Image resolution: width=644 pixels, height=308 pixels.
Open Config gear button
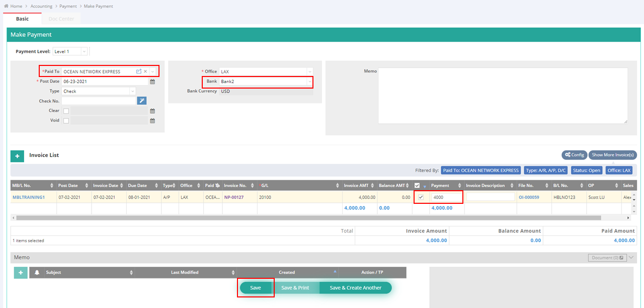coord(574,155)
